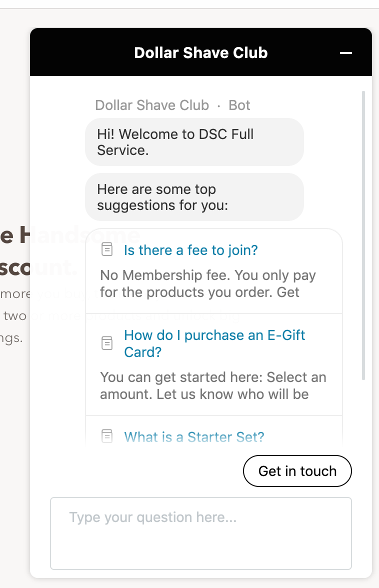Click the article icon beside the E-Gift Card question
This screenshot has height=588, width=379.
(107, 343)
